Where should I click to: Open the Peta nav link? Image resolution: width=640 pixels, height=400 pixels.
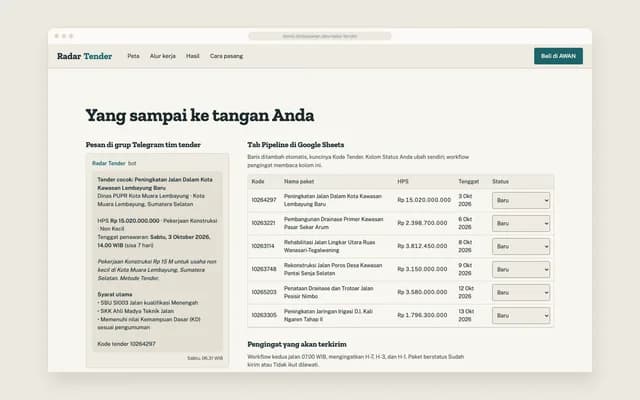[x=133, y=56]
